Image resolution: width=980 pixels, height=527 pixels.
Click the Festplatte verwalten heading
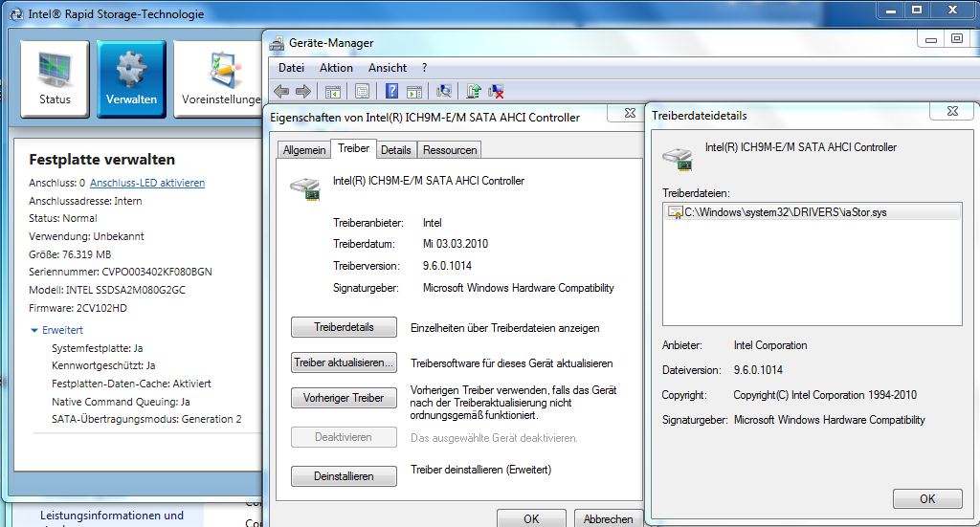pos(101,159)
